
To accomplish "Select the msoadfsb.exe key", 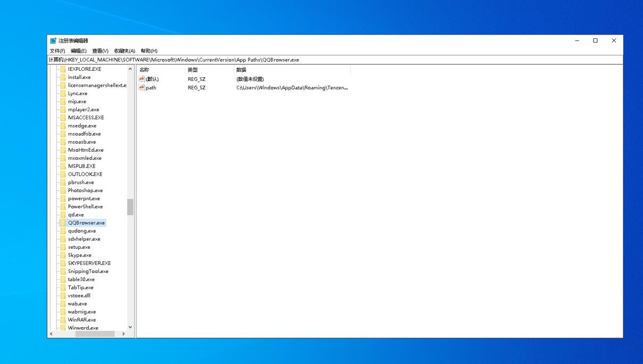I will 84,134.
